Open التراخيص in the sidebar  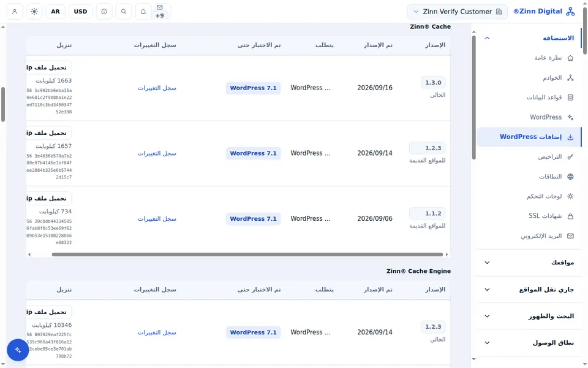point(529,156)
